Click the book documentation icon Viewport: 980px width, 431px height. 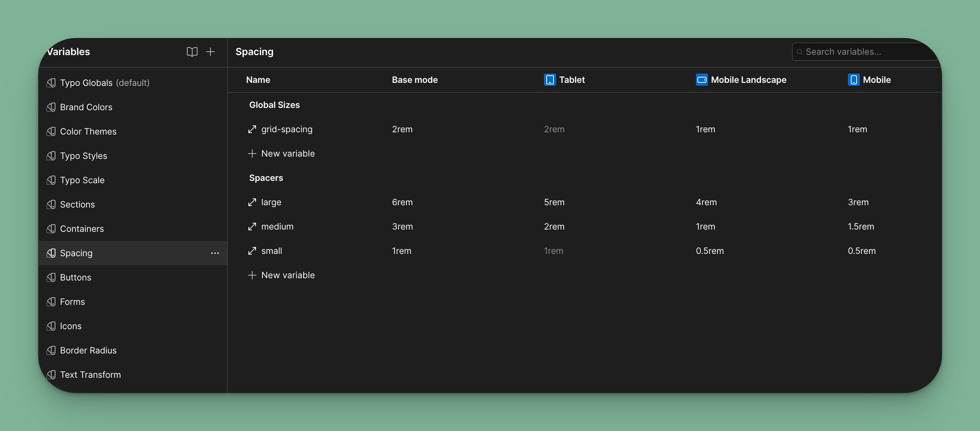(x=192, y=52)
